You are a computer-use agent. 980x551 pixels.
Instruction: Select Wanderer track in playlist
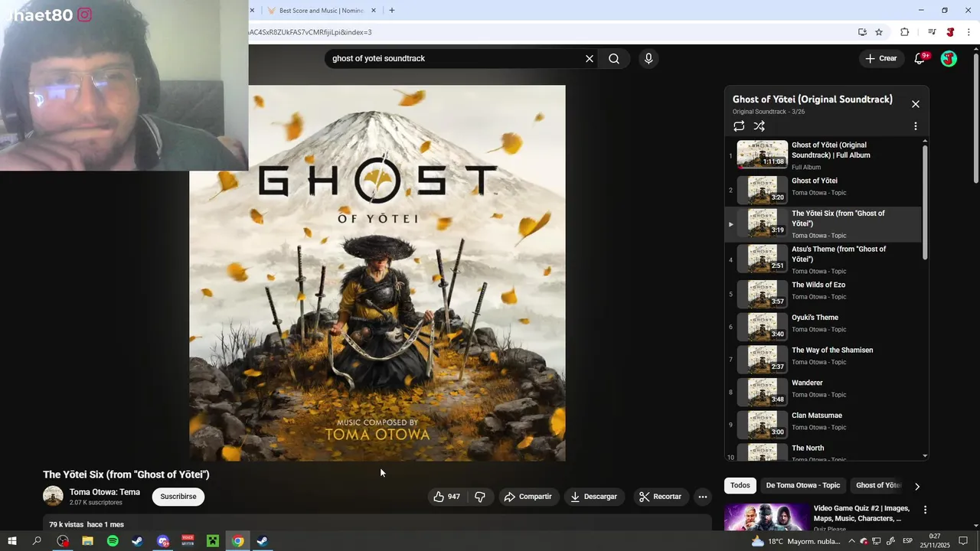[x=823, y=392]
